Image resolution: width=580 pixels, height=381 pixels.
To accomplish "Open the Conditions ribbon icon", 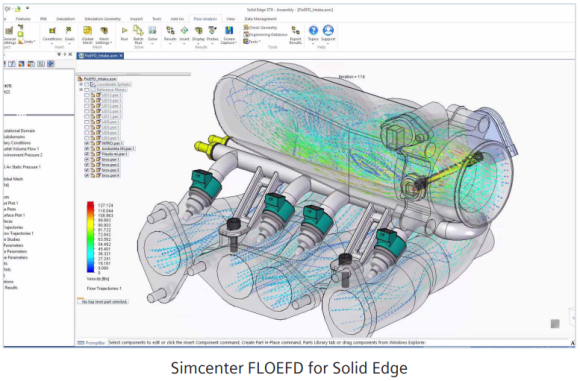I will (x=52, y=31).
